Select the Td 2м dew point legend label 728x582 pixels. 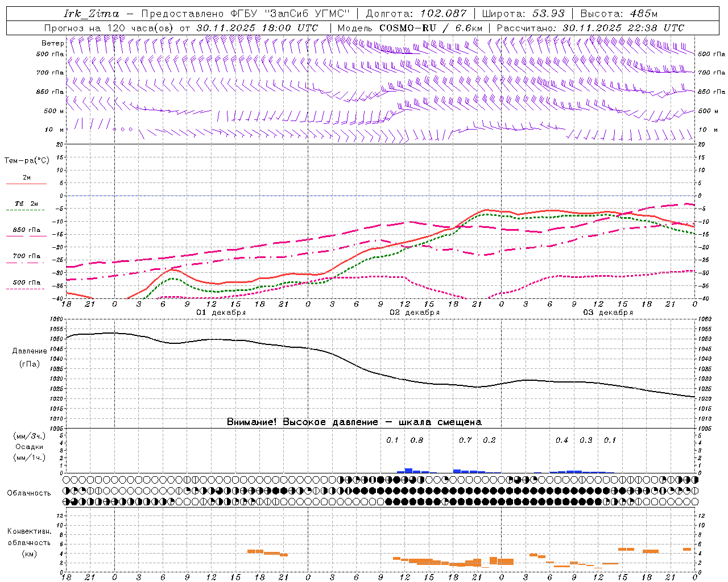tap(27, 203)
